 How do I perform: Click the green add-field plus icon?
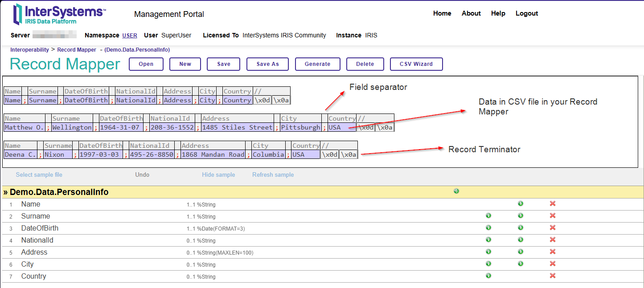point(456,191)
